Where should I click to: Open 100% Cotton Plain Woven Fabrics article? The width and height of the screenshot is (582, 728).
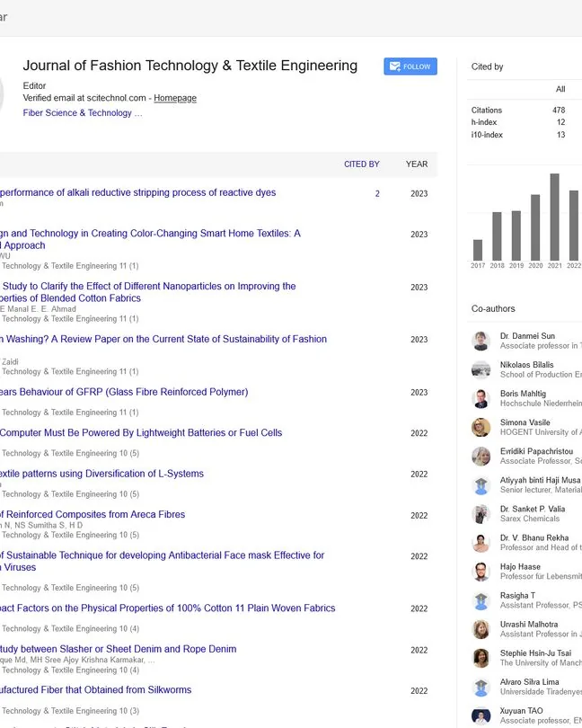pos(168,608)
